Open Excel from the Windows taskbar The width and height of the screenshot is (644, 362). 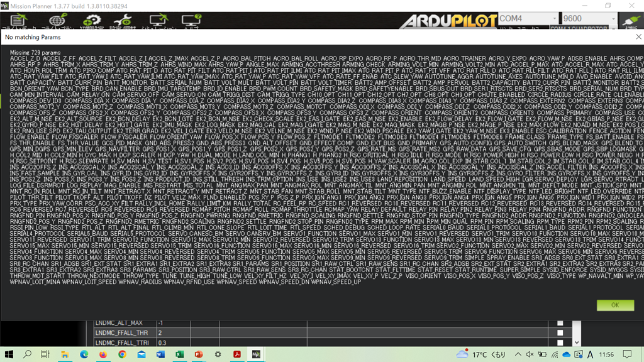pyautogui.click(x=179, y=354)
